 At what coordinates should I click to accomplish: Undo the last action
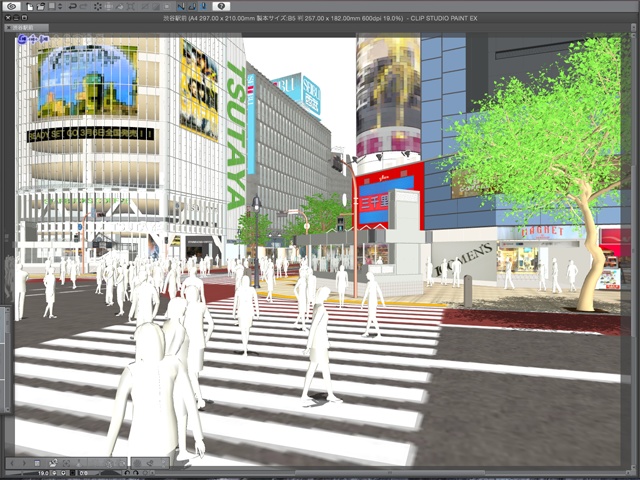pyautogui.click(x=73, y=7)
